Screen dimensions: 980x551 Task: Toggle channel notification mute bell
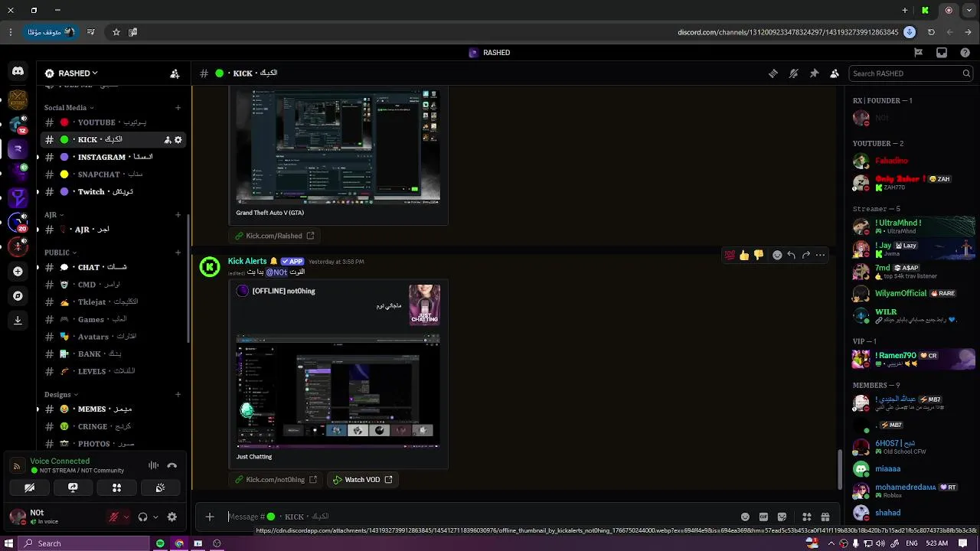point(793,73)
